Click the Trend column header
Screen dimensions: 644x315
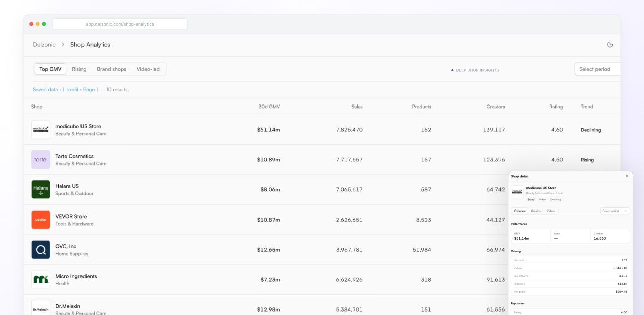pyautogui.click(x=587, y=107)
